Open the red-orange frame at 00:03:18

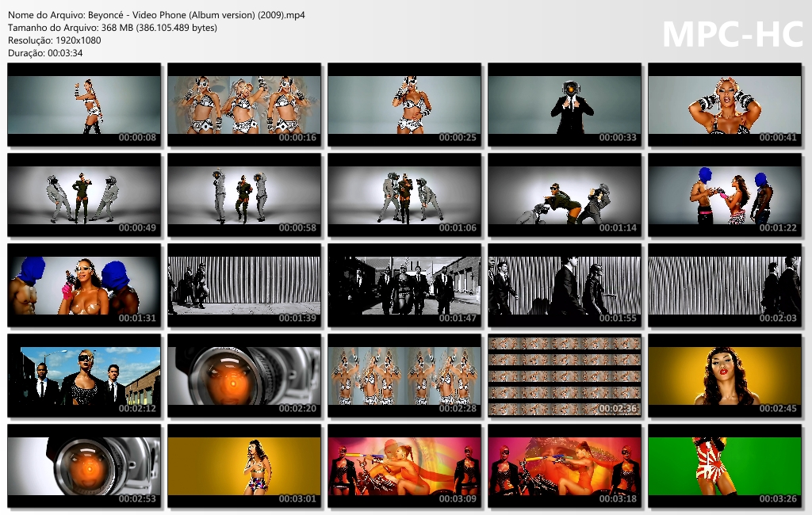[x=565, y=467]
